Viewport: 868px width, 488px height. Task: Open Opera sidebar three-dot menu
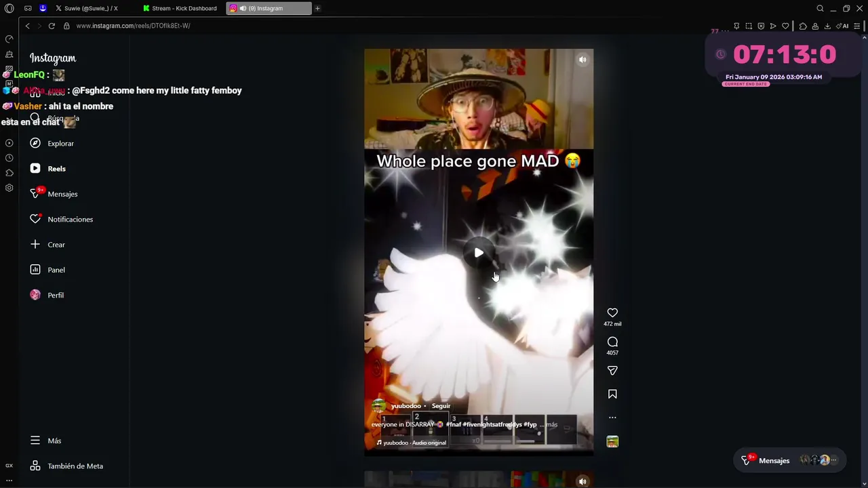coord(9,481)
